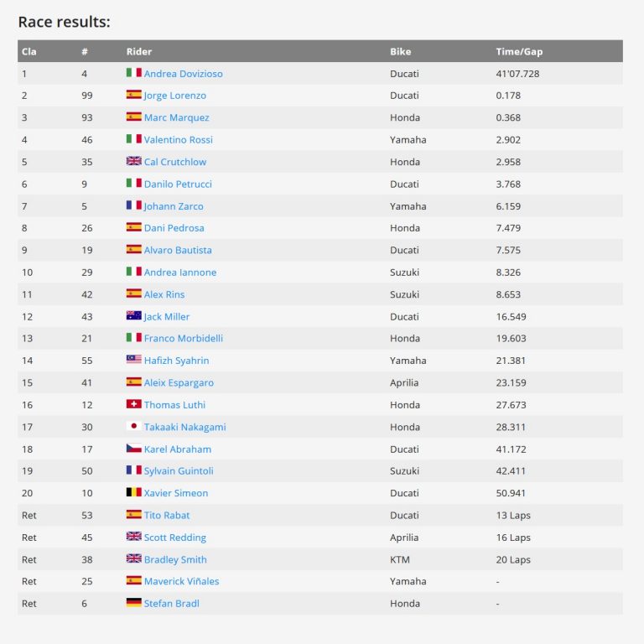This screenshot has height=644, width=644.
Task: Click the Malaysian flag next to Hafizh Syahrin
Action: (x=133, y=360)
